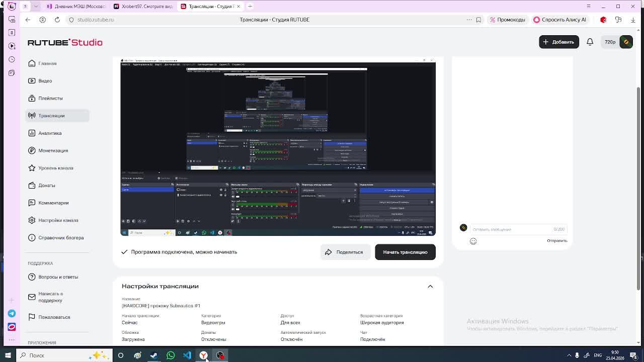Click the Категория value Видеоигры

pyautogui.click(x=213, y=323)
